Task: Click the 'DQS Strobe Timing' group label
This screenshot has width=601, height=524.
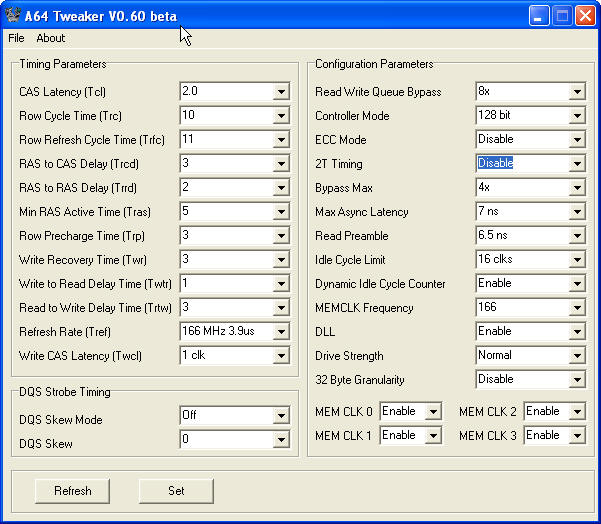Action: coord(65,392)
